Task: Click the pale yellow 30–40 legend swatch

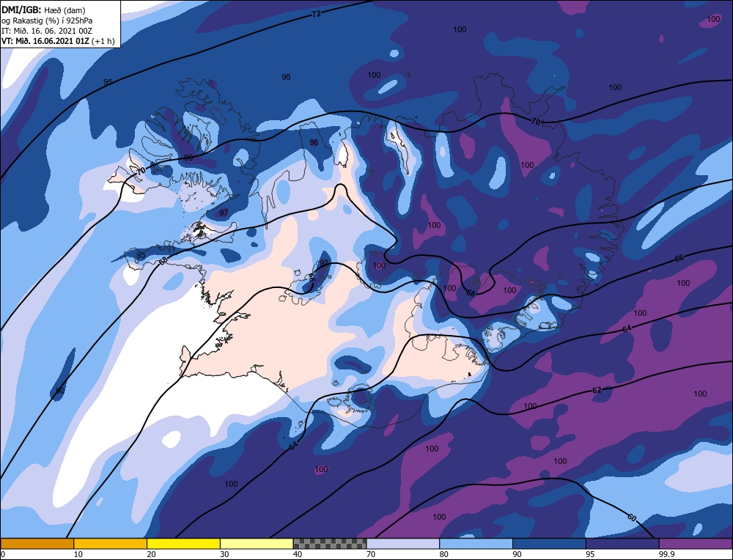Action: (257, 543)
